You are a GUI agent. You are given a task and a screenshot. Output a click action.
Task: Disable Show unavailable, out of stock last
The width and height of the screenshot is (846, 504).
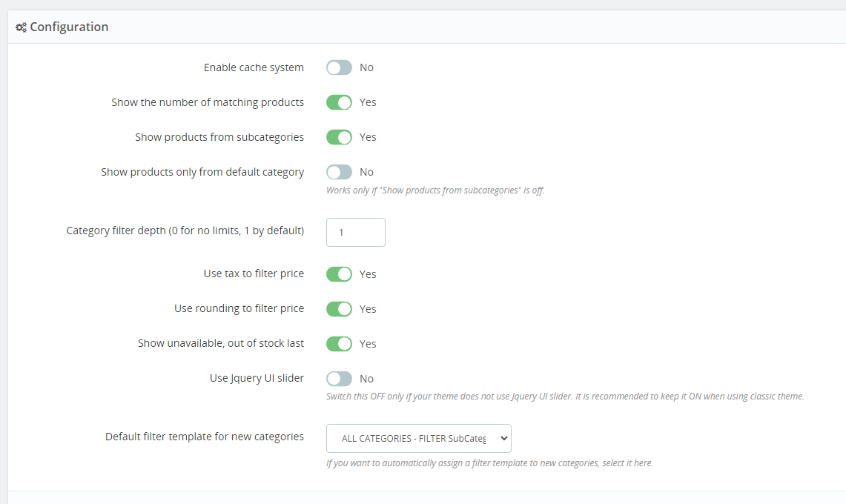pos(339,344)
